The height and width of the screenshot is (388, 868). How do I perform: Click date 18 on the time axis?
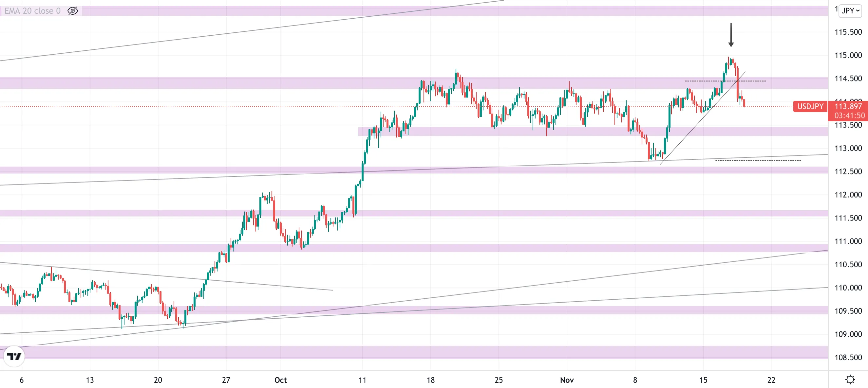pyautogui.click(x=431, y=380)
